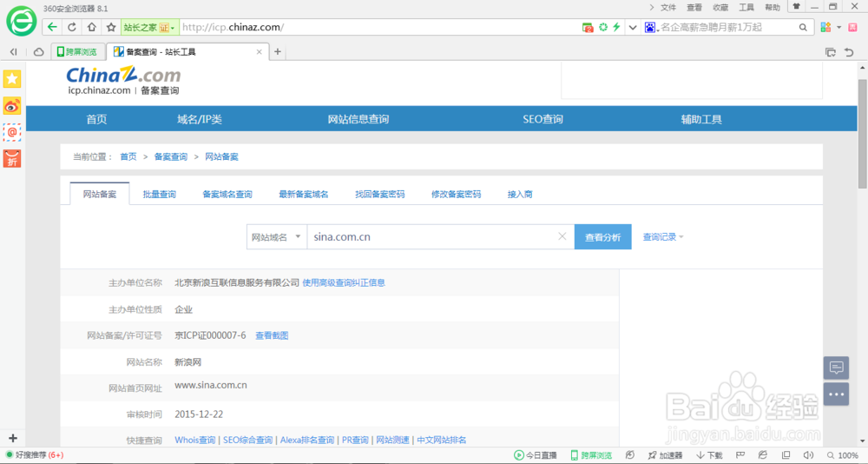Click the green circular icon in address bar
Viewport: 868px width, 464px height.
pos(603,27)
